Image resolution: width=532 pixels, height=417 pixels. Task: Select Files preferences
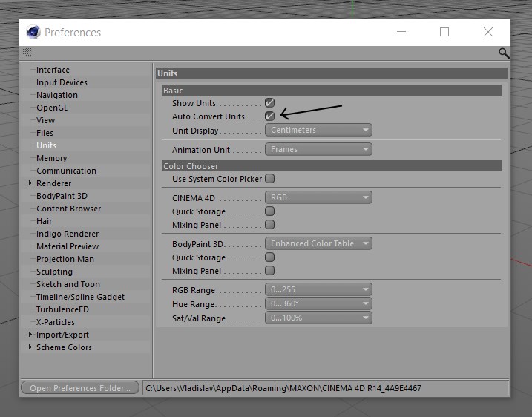click(45, 133)
